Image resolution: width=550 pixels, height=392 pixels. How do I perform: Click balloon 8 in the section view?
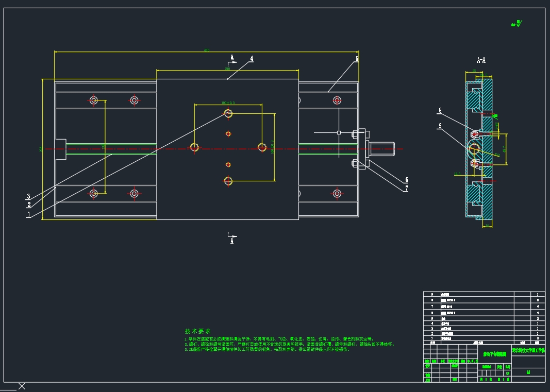click(440, 110)
